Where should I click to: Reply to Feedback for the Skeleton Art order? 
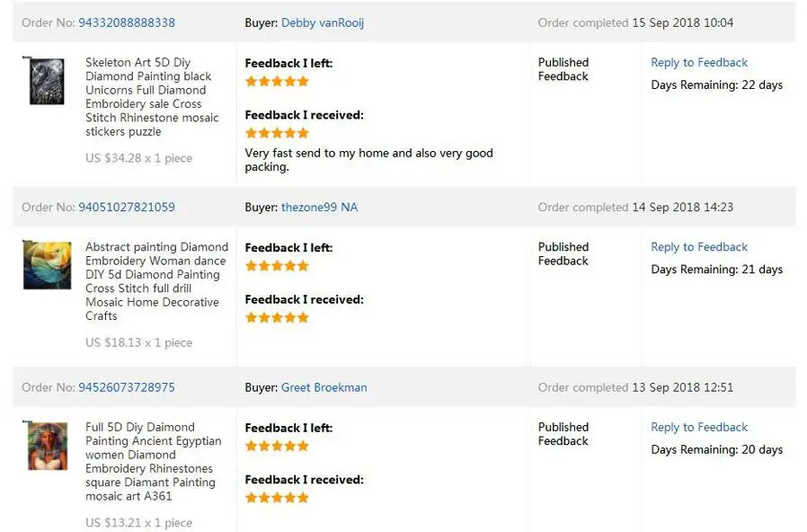pyautogui.click(x=699, y=63)
